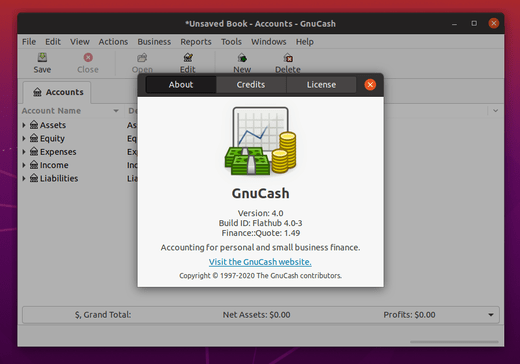Click the 'Version: 4.0' text
This screenshot has height=364, width=520.
pos(260,213)
